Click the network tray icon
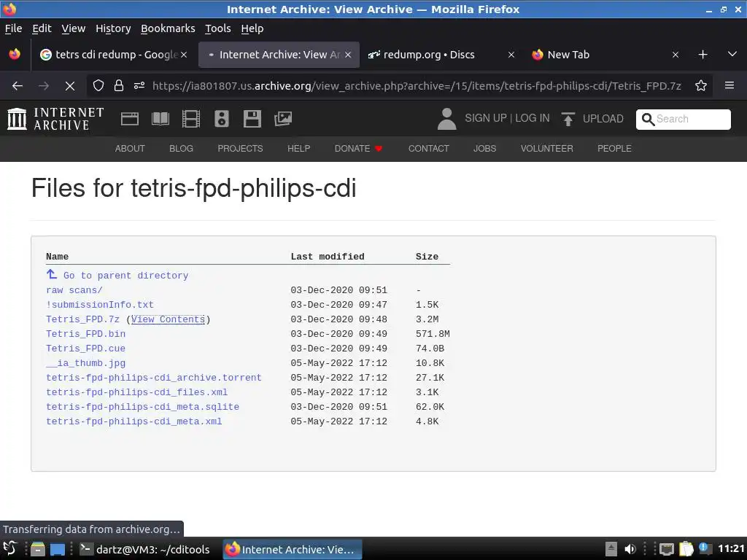 [667, 549]
